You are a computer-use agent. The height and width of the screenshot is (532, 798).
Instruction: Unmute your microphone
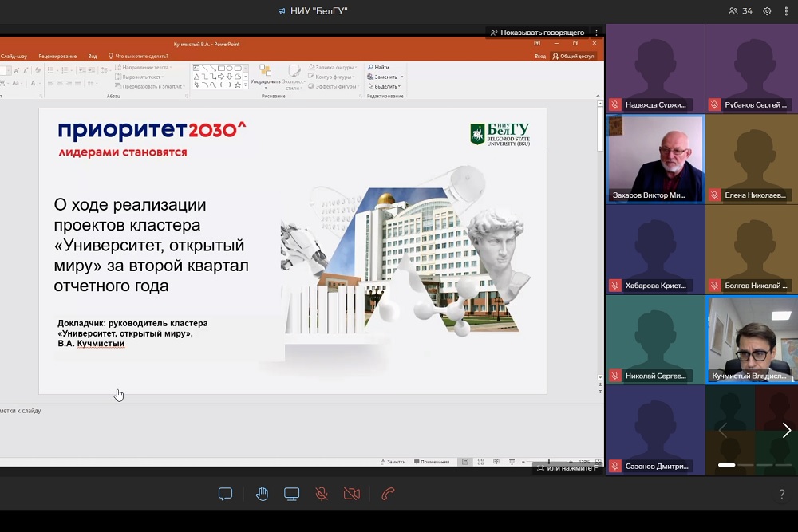coord(322,494)
